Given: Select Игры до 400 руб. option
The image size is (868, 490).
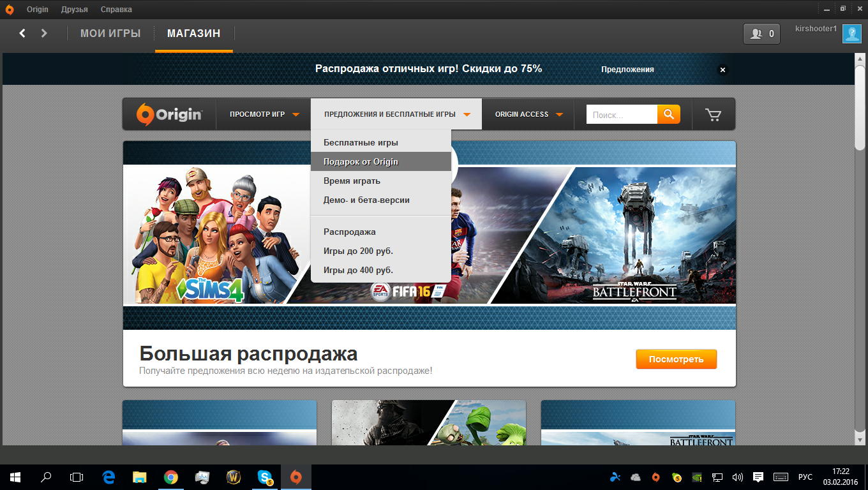Looking at the screenshot, I should [381, 270].
